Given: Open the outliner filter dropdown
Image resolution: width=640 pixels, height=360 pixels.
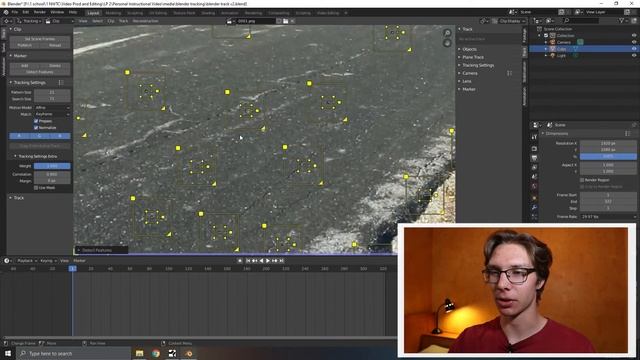Looking at the screenshot, I should tap(624, 21).
